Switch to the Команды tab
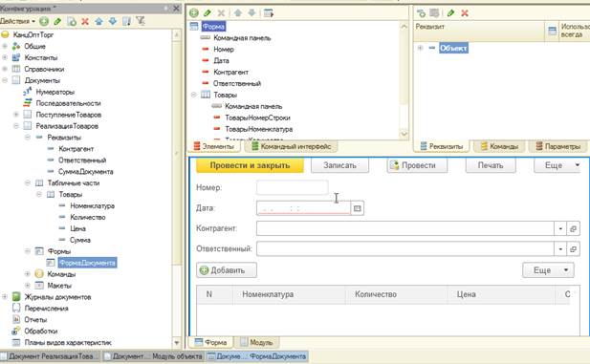 [x=499, y=146]
